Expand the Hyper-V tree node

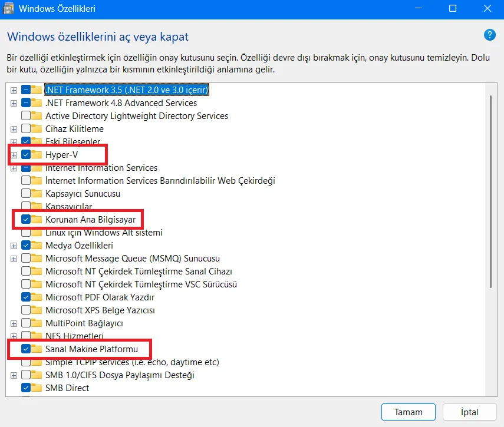pyautogui.click(x=14, y=155)
